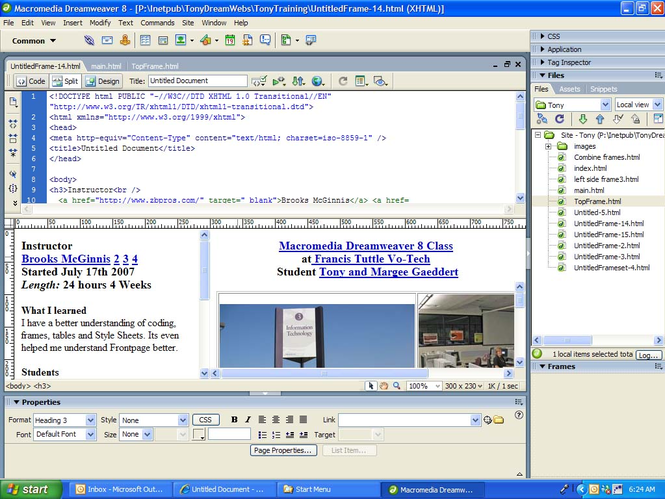The width and height of the screenshot is (665, 499).
Task: Click the Preview in browser globe icon
Action: point(317,81)
